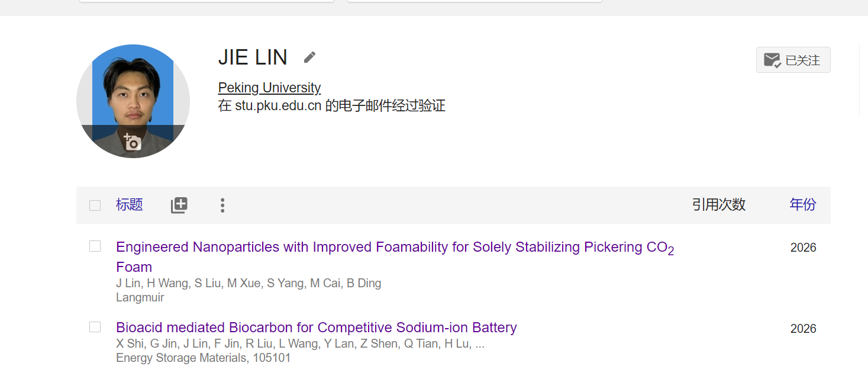Click the JIE LIN profile name heading

(253, 57)
